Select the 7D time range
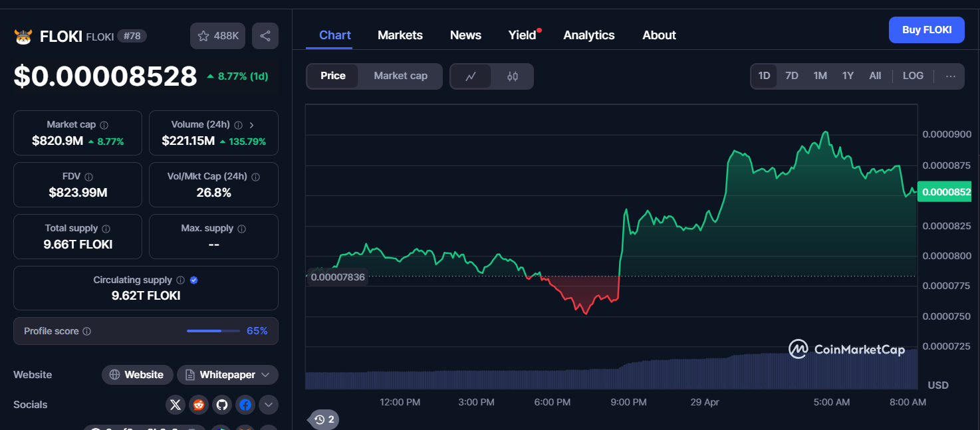The width and height of the screenshot is (980, 430). 791,76
